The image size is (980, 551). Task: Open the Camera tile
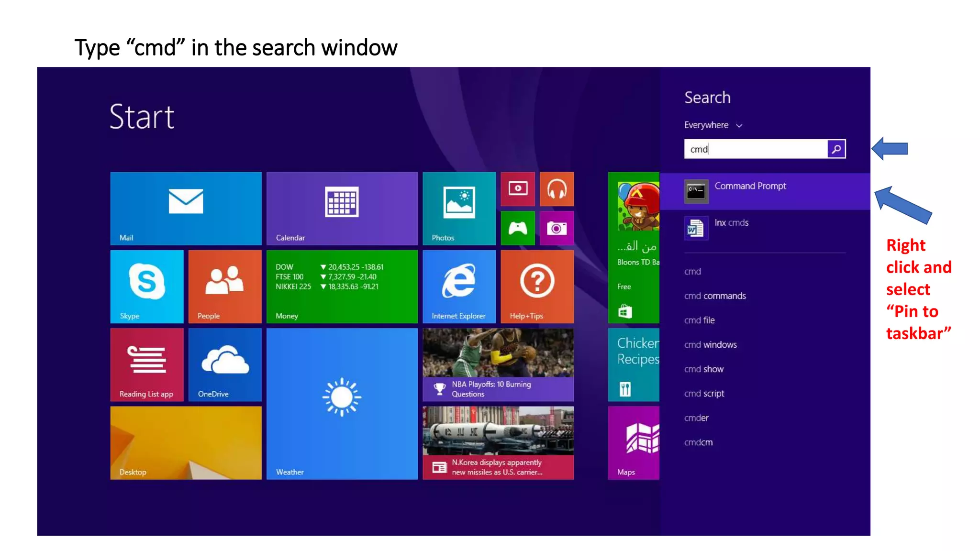pos(557,228)
